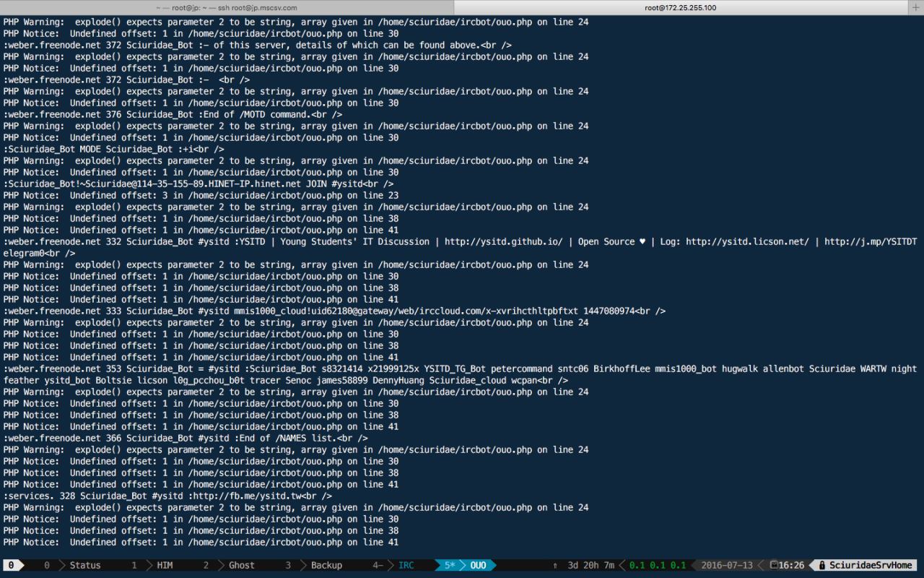Click the SciuridaeSrvHome hostname label

coord(870,565)
